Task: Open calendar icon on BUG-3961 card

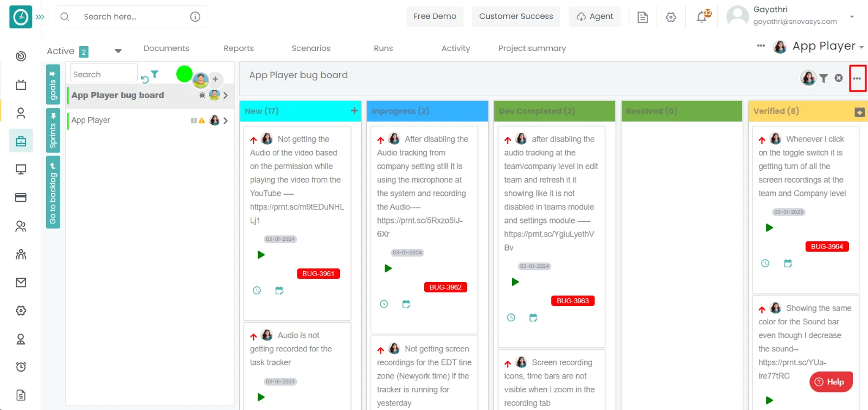Action: (x=279, y=291)
